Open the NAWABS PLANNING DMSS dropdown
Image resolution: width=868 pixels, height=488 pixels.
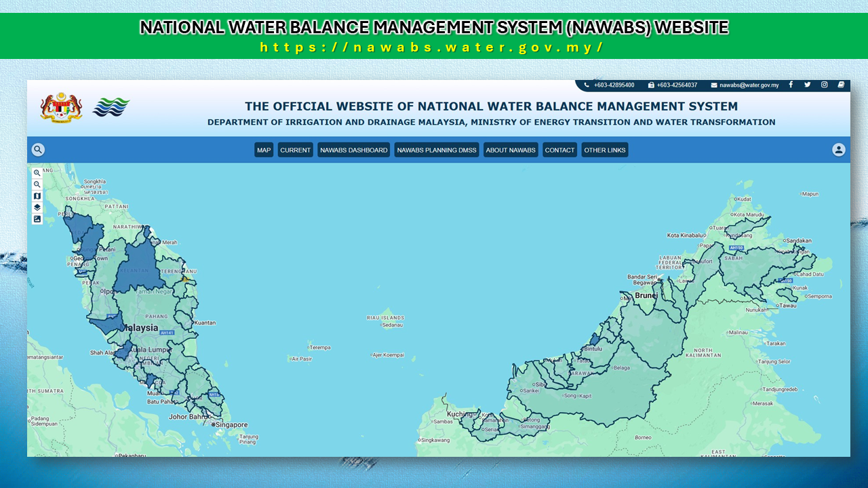[x=436, y=150]
